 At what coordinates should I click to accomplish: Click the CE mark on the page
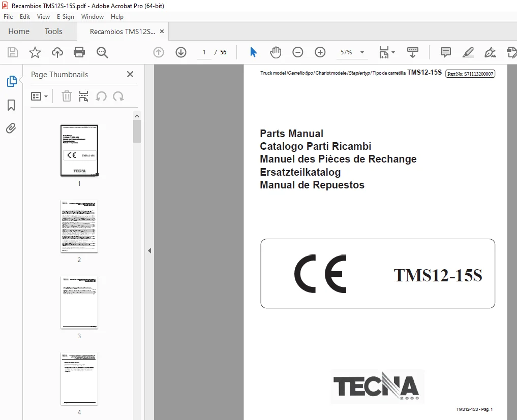[x=320, y=274]
